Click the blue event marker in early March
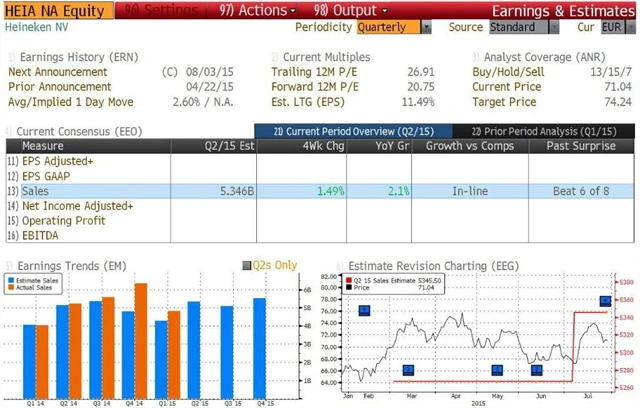Screen dimensions: 640x408 [409, 370]
